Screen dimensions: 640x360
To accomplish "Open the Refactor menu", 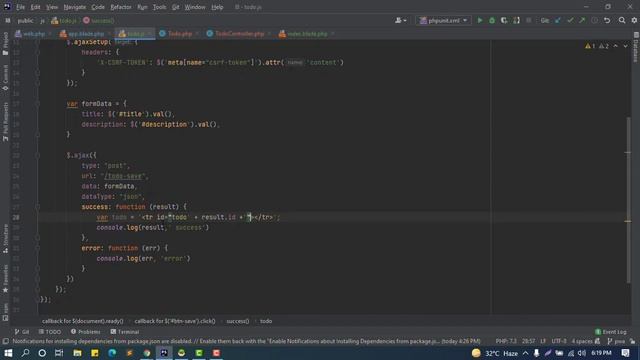I will [x=121, y=7].
